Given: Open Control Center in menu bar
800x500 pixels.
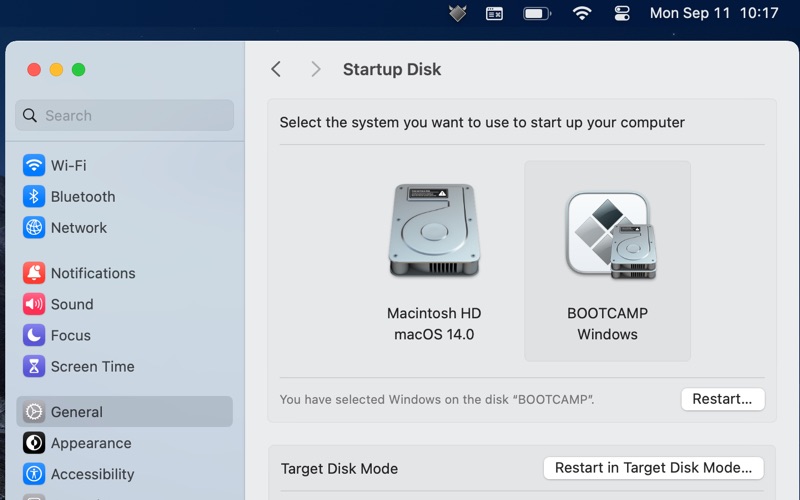Looking at the screenshot, I should (x=621, y=13).
